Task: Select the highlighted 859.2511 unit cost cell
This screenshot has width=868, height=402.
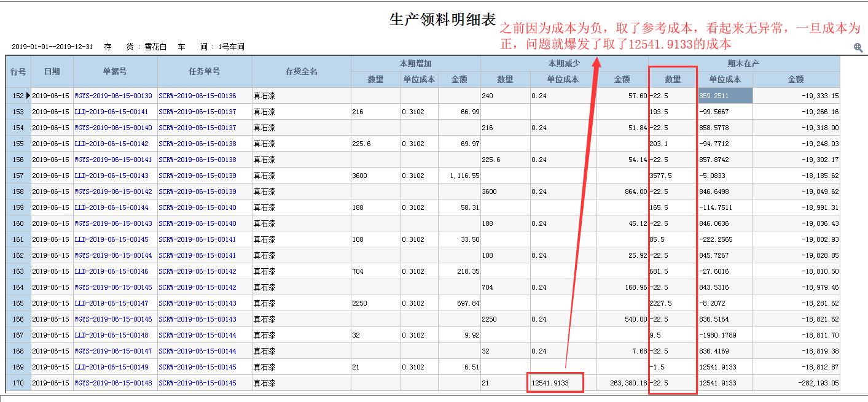Action: pos(726,96)
